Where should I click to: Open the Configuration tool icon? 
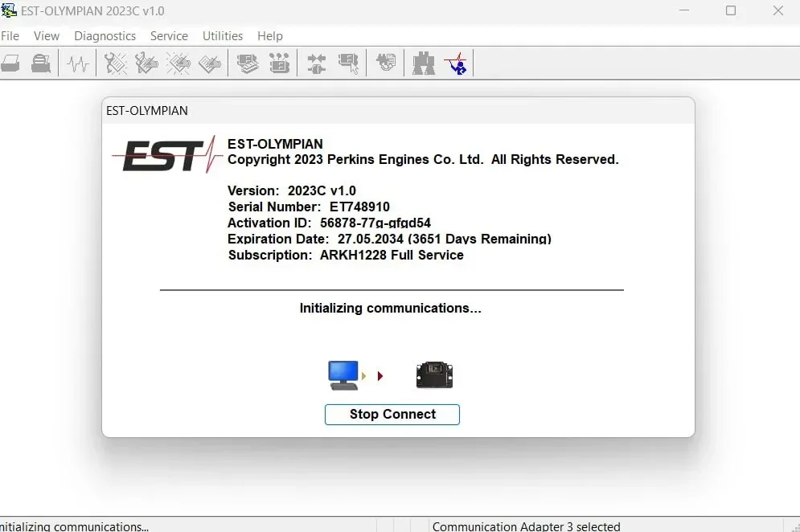click(x=279, y=63)
